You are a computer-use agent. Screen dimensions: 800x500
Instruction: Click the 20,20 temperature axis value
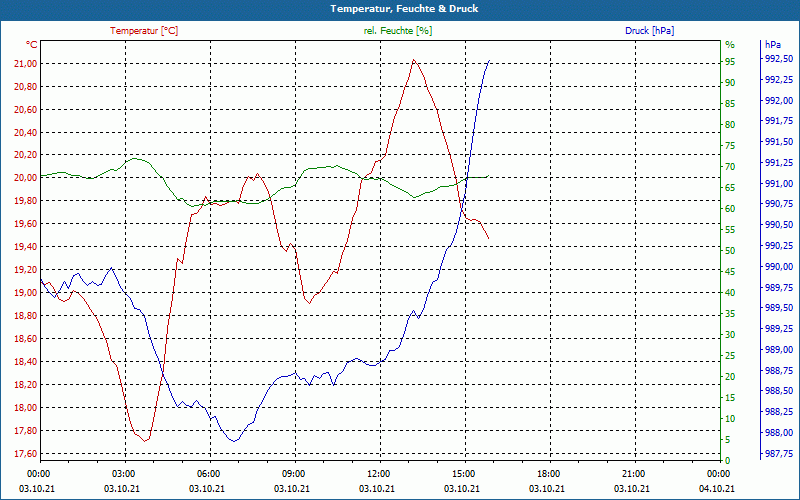(x=26, y=155)
